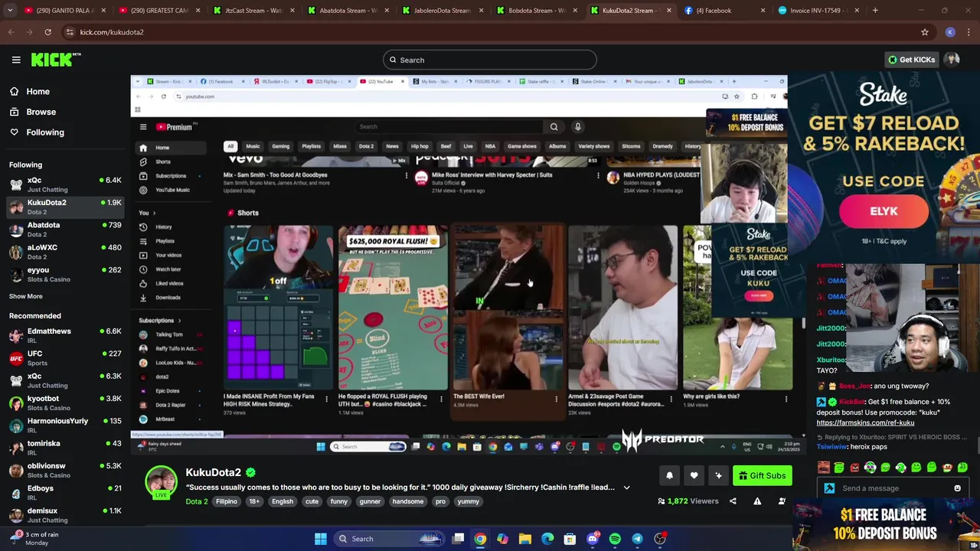
Task: Open the emote picker in chat
Action: 957,488
